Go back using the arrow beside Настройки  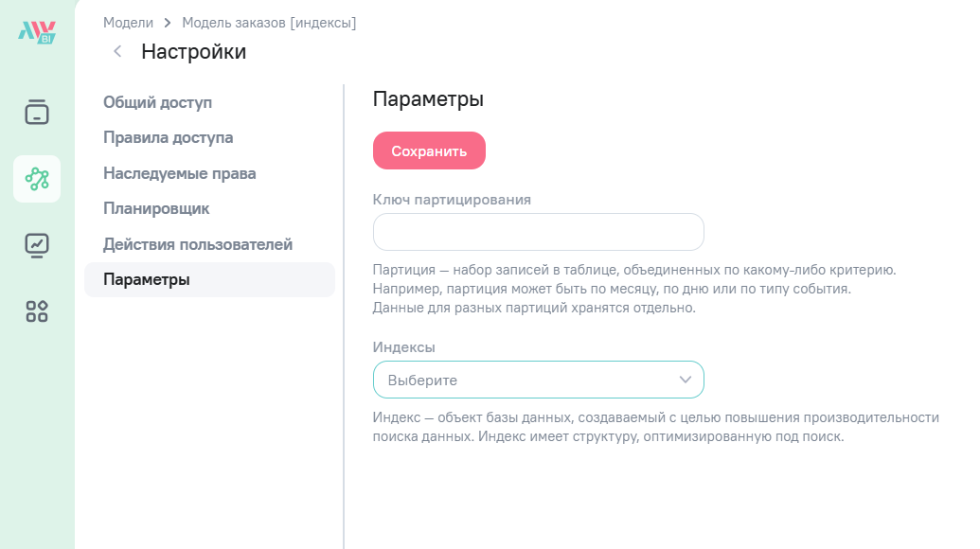click(x=117, y=51)
